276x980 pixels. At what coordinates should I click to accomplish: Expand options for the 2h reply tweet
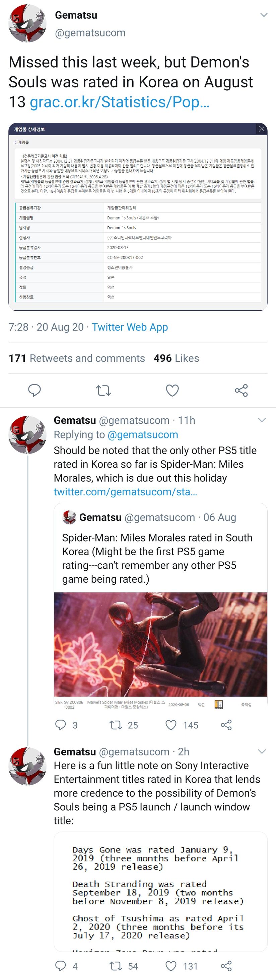click(262, 751)
